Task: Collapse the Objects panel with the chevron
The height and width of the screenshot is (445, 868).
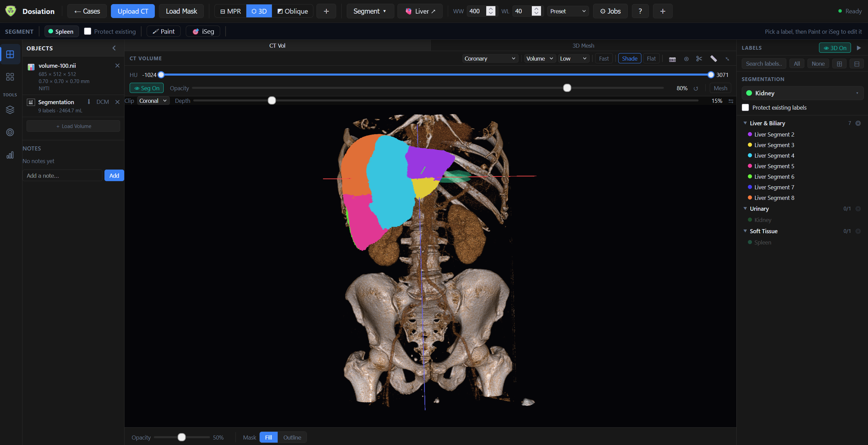Action: pos(114,48)
